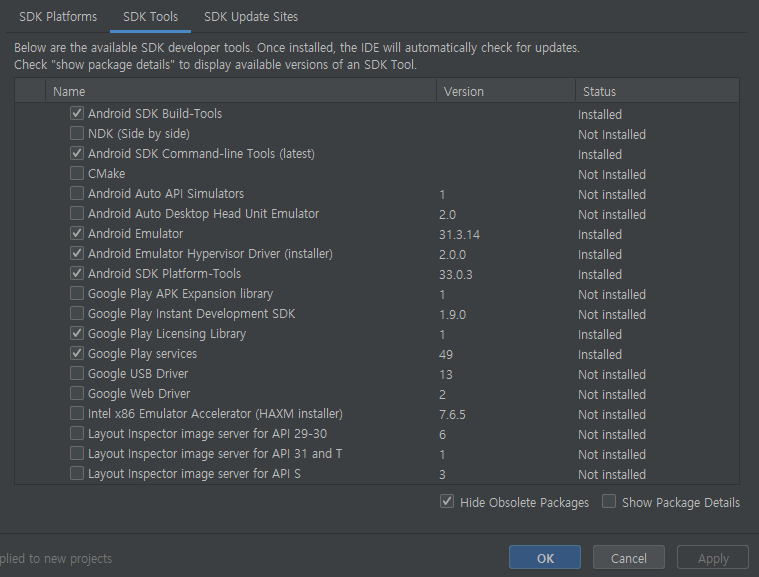Enable the CMake checkbox
The width and height of the screenshot is (759, 577).
point(76,173)
